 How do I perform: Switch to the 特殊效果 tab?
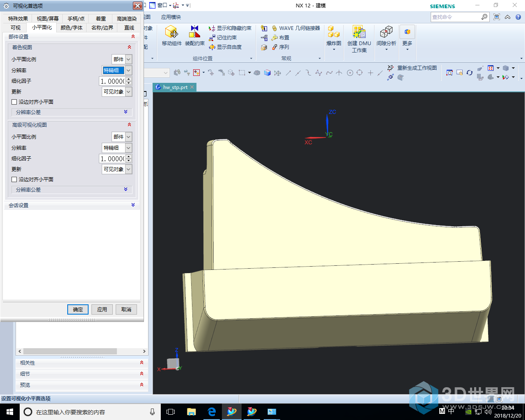pos(18,19)
